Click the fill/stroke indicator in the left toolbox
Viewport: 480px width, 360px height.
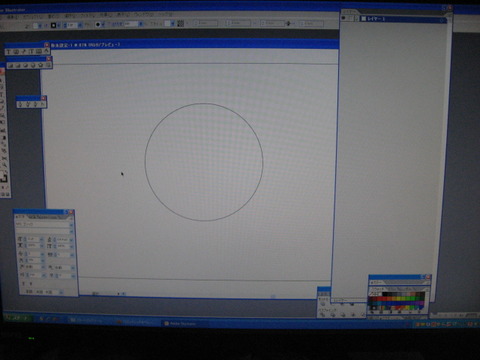[4, 177]
